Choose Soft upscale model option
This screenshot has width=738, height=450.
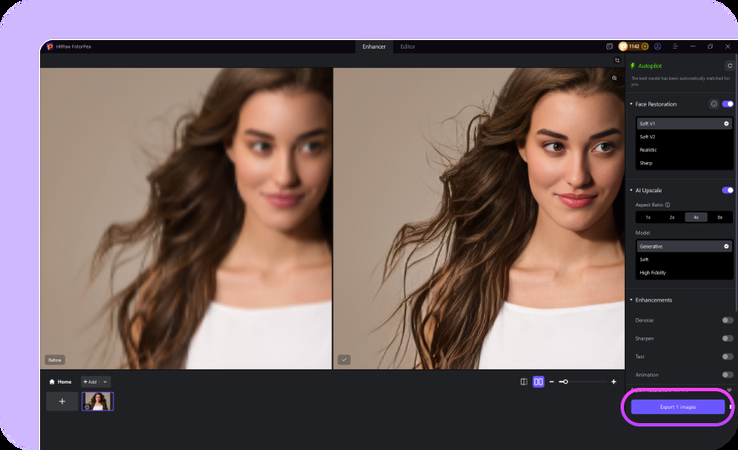pos(684,259)
